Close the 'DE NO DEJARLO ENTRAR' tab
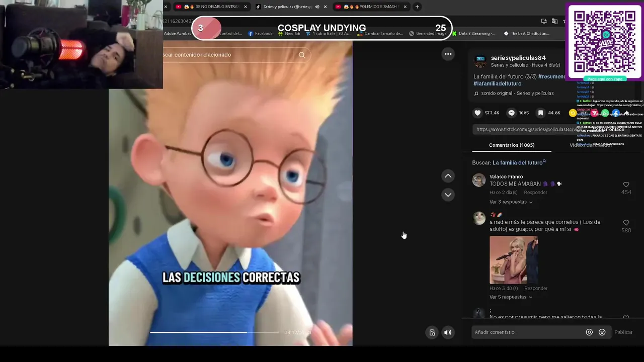Viewport: 644px width, 362px height. [x=246, y=7]
